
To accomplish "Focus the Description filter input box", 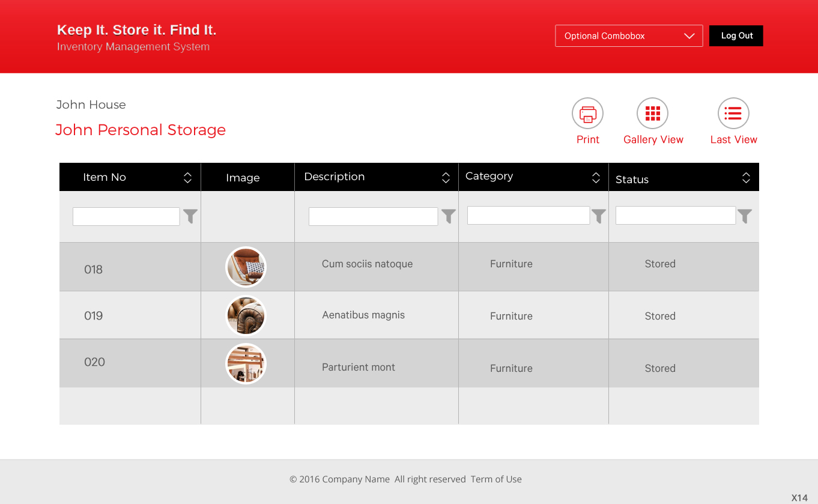I will pos(373,217).
